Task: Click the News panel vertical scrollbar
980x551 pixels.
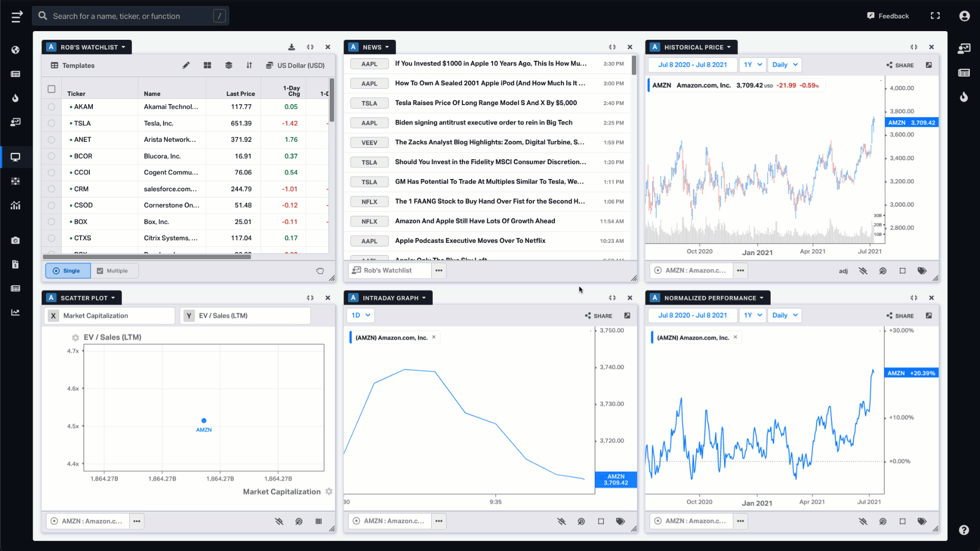Action: (x=634, y=65)
